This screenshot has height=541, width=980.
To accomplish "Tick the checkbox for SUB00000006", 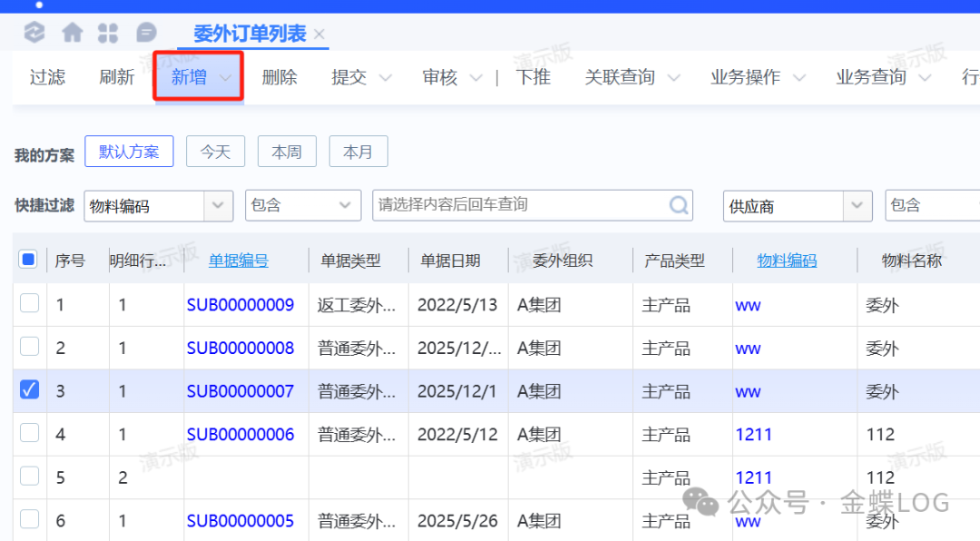I will [29, 433].
